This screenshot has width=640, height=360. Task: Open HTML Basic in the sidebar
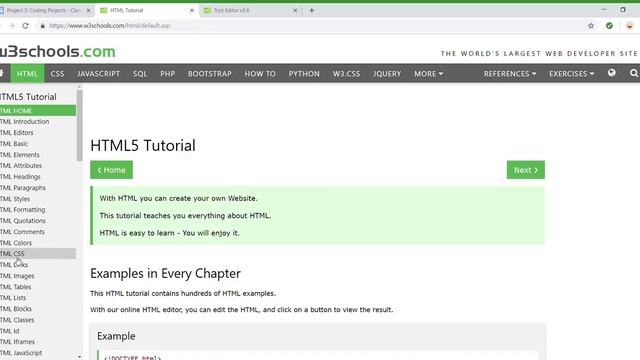click(38, 144)
